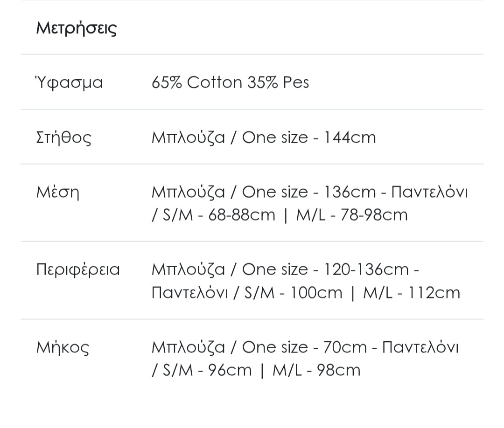Click the 65% Cotton 35% Pes value
This screenshot has width=504, height=428.
click(x=230, y=83)
